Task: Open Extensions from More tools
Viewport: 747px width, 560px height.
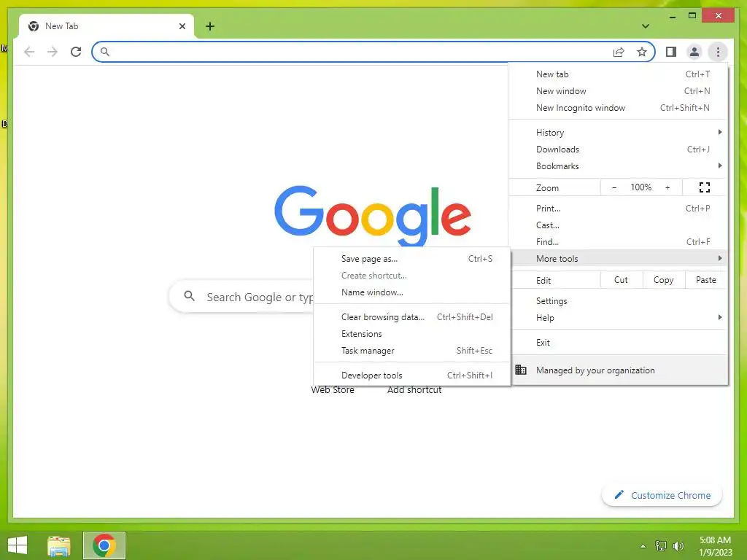Action: tap(411, 333)
